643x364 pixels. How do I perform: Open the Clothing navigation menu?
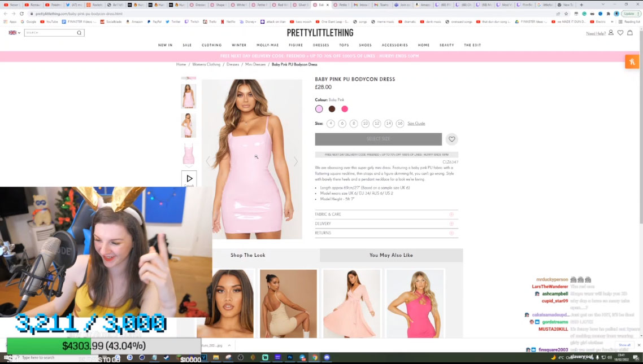[211, 45]
